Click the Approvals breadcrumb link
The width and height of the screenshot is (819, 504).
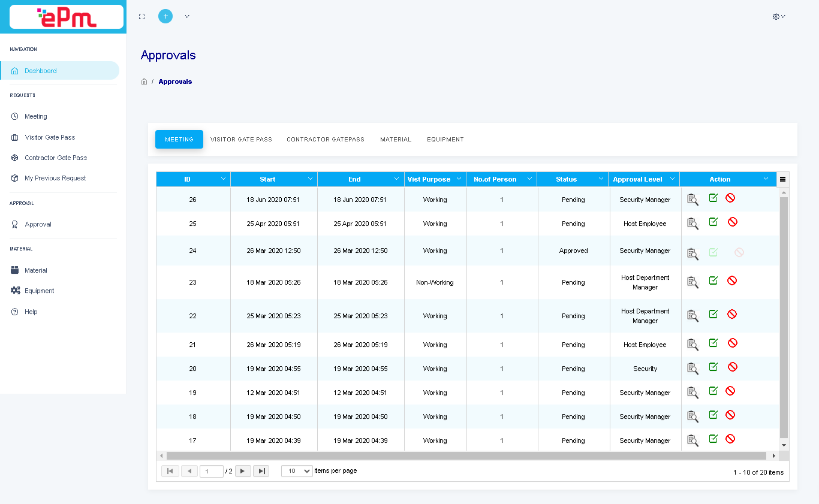tap(175, 82)
